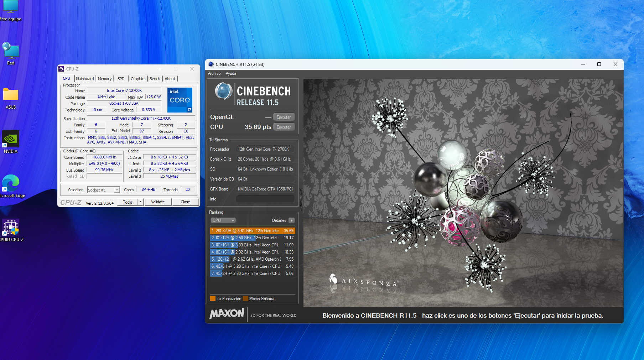Select ranking row 7 4C/8H 2.80 GHz
Image resolution: width=644 pixels, height=360 pixels.
point(253,273)
